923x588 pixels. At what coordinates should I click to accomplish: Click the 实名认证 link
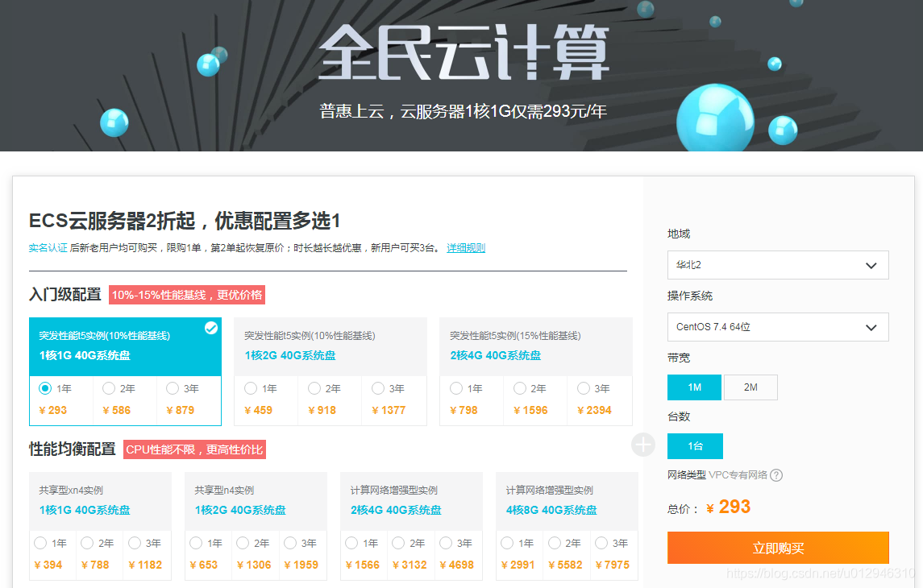(48, 248)
